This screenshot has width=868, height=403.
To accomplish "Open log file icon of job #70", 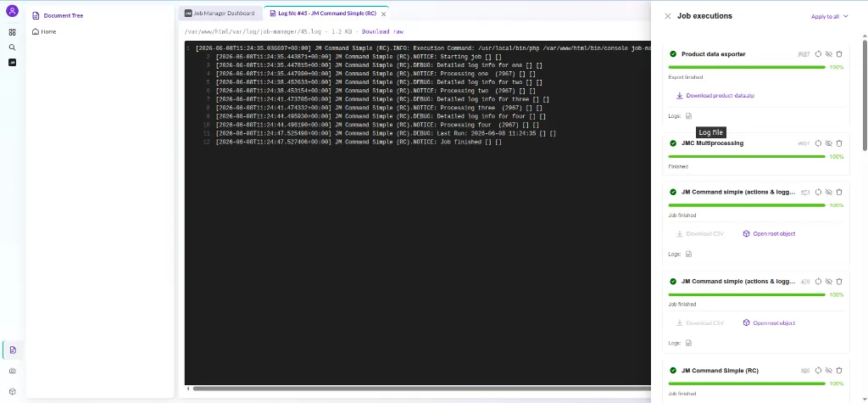I will coord(688,343).
